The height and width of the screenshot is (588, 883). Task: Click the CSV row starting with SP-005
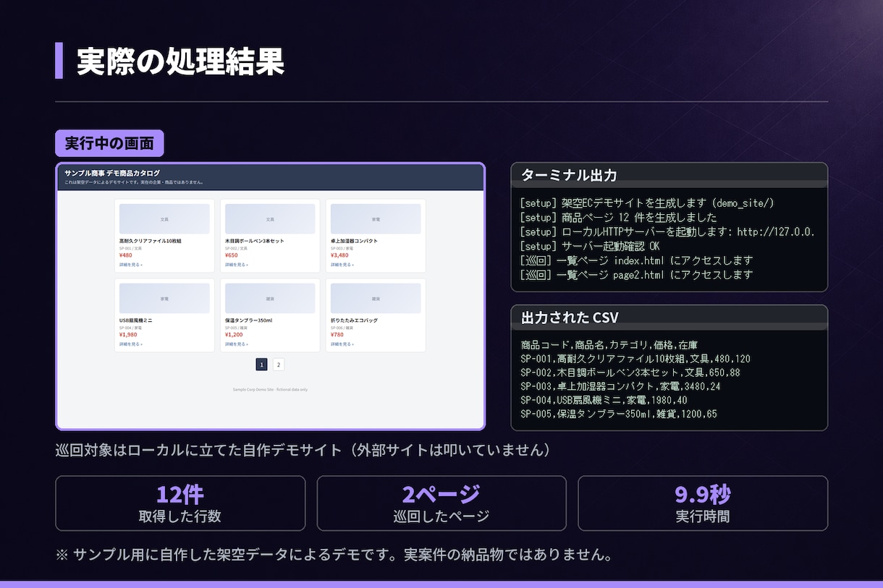point(619,414)
